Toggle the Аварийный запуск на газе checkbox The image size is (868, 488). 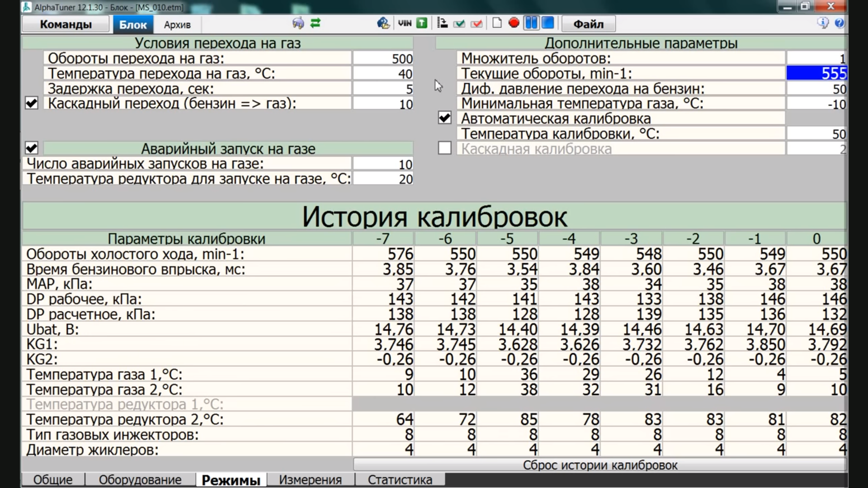(x=31, y=148)
